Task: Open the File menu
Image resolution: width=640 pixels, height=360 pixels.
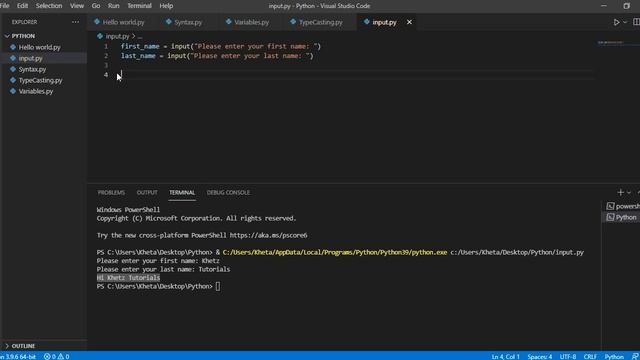Action: [4, 6]
